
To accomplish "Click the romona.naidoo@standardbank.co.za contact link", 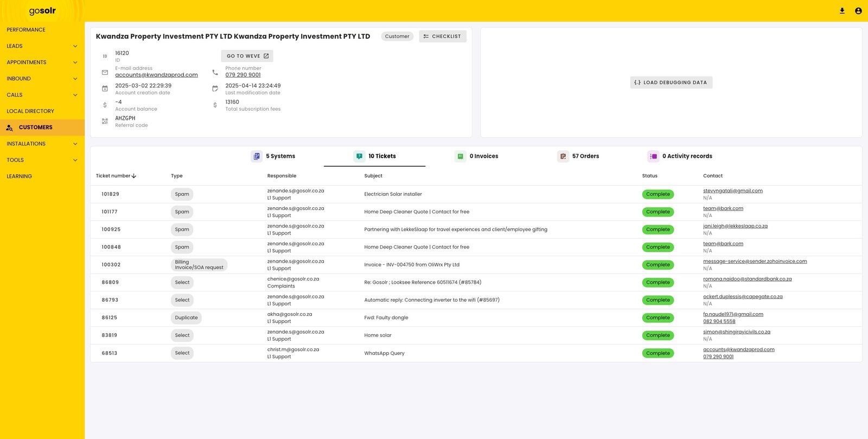I will coord(748,279).
